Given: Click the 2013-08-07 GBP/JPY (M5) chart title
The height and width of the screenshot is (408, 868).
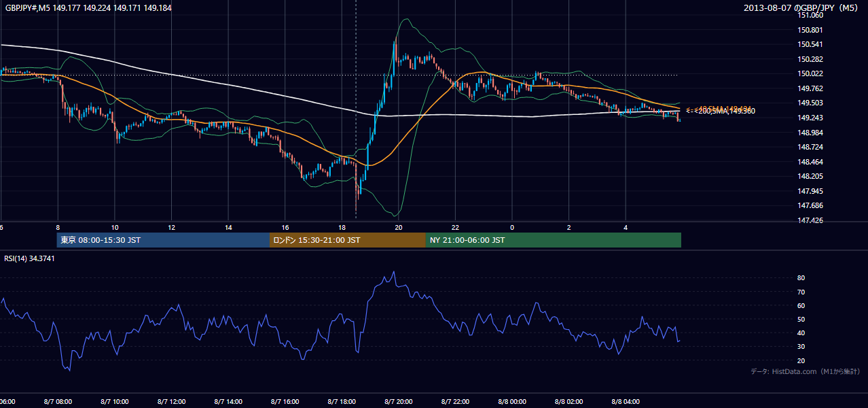Looking at the screenshot, I should [801, 8].
